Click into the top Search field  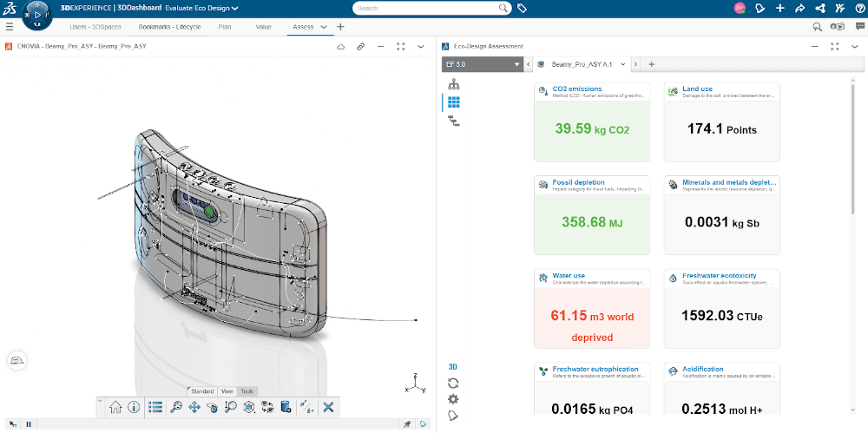point(425,8)
